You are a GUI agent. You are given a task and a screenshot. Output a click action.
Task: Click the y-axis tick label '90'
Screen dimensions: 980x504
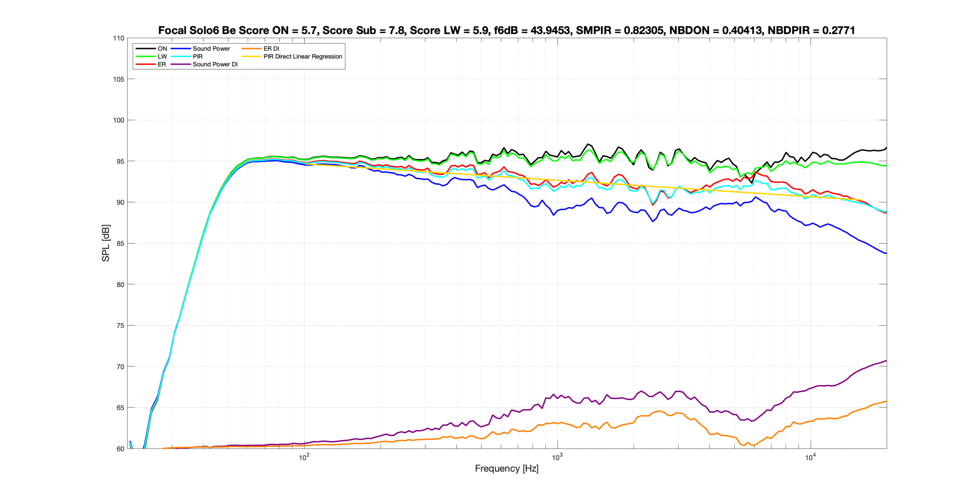[120, 202]
